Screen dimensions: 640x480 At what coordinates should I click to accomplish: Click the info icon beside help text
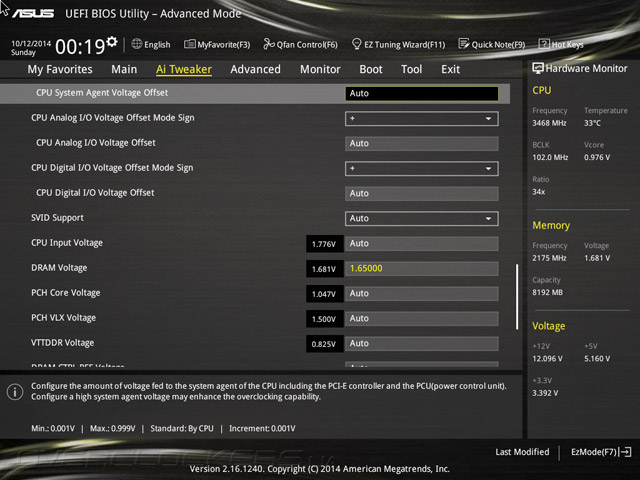pos(15,392)
